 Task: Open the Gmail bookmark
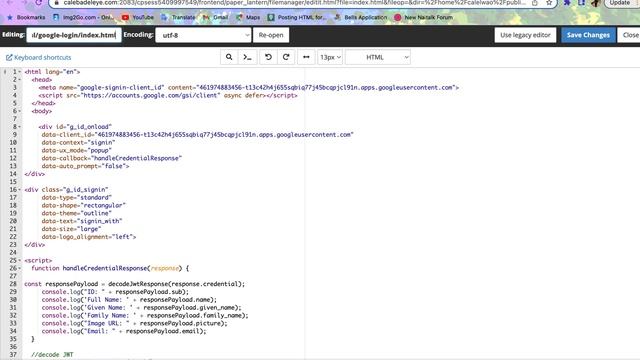216,18
